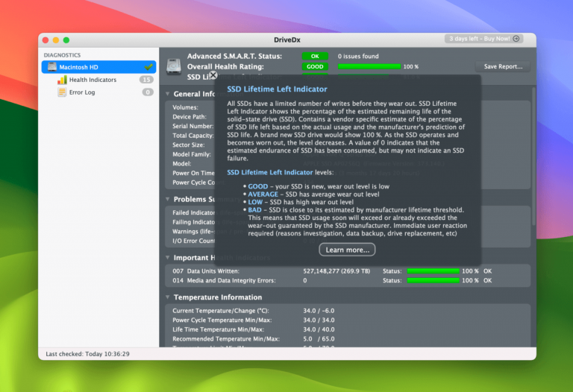Collapse the Temperature Information section
573x392 pixels.
coord(168,297)
